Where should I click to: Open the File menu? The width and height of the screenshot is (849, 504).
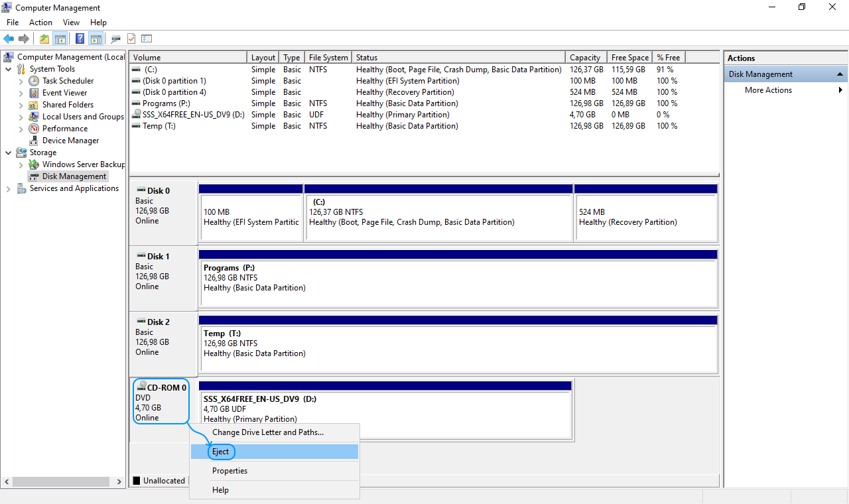click(13, 23)
